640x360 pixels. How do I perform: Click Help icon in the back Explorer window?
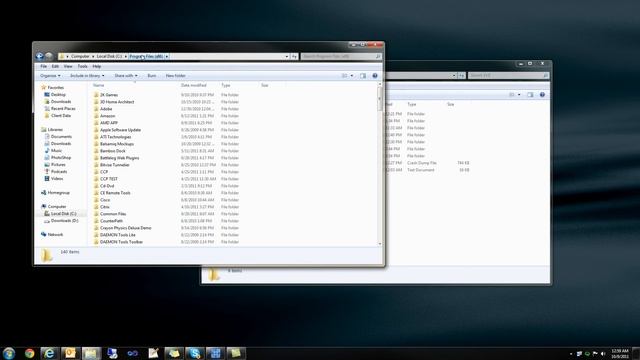click(x=542, y=95)
